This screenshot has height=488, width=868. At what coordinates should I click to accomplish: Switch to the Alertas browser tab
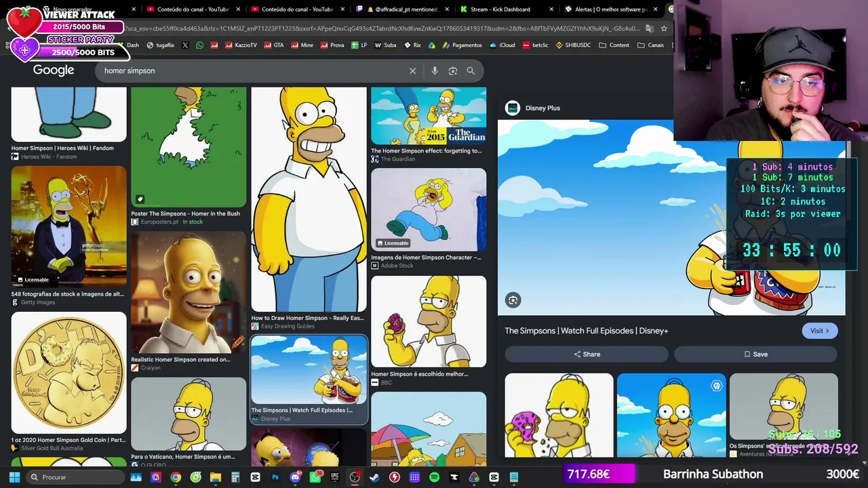610,9
